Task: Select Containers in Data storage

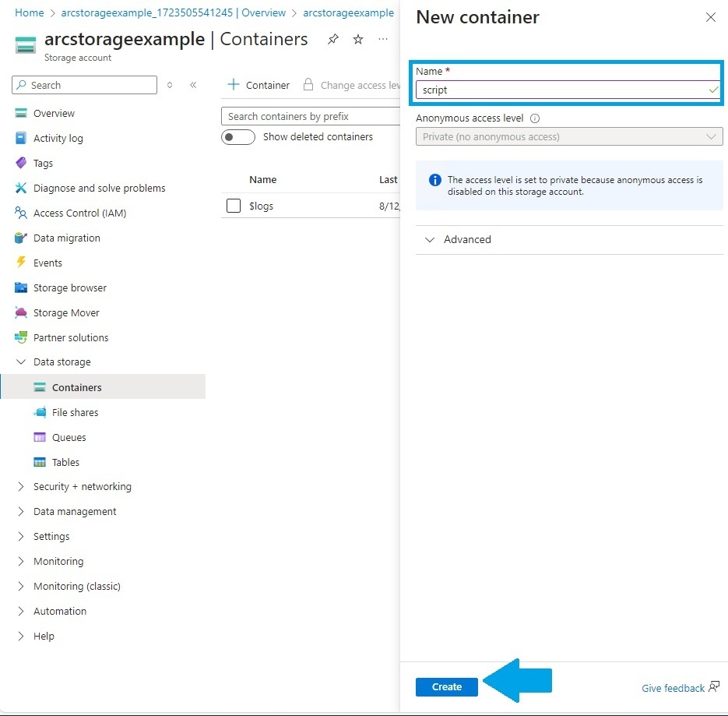Action: pyautogui.click(x=103, y=387)
